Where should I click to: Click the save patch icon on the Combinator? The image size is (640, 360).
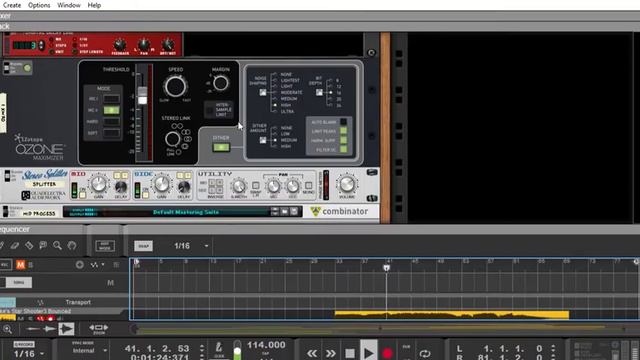pyautogui.click(x=294, y=211)
